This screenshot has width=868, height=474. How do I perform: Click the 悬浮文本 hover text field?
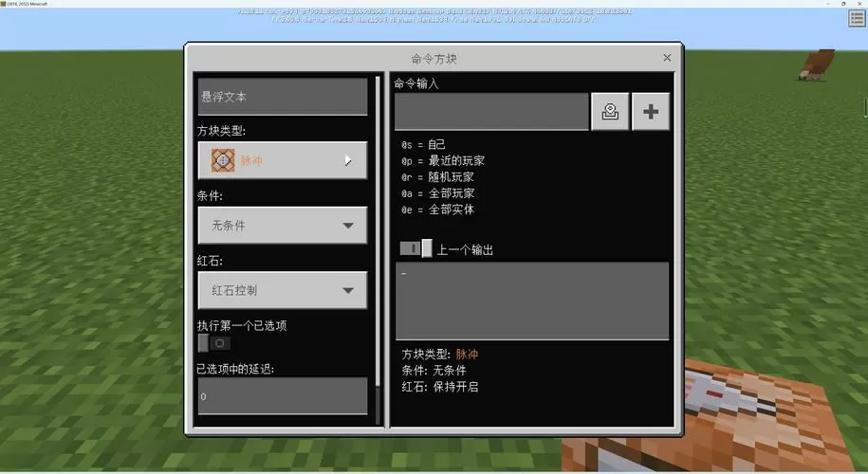click(283, 97)
